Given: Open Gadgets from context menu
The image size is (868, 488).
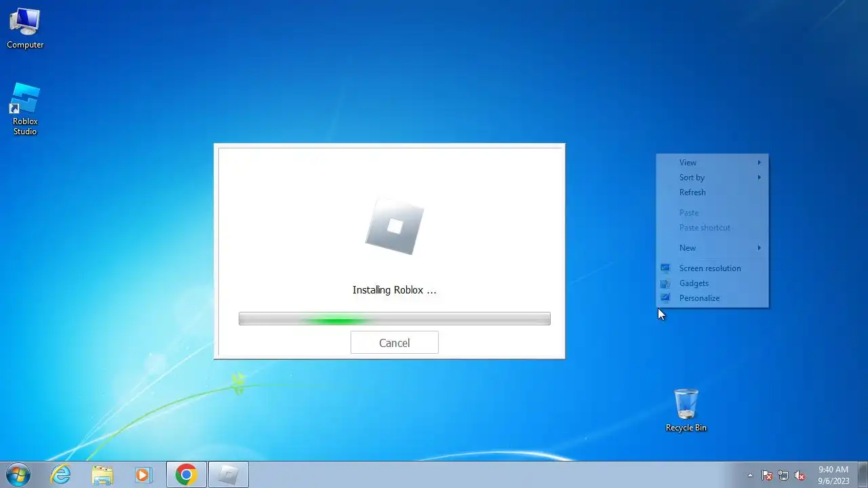Looking at the screenshot, I should pos(712,283).
